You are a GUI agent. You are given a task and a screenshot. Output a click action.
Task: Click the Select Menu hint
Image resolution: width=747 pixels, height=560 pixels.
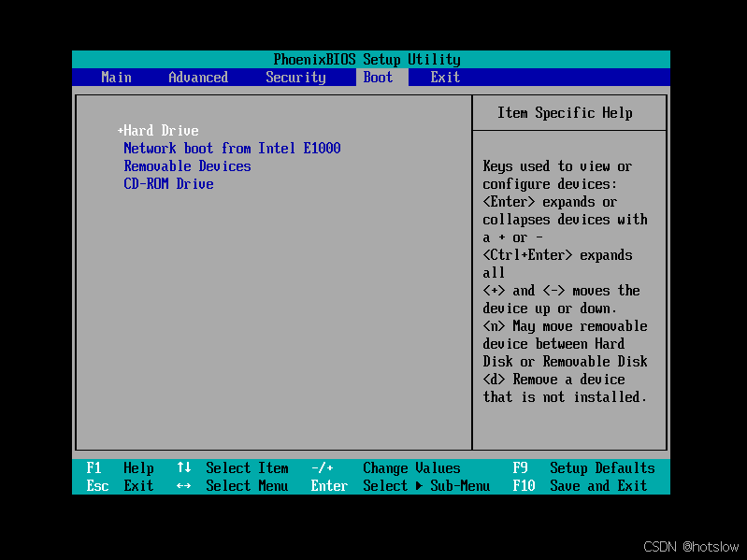click(x=233, y=486)
